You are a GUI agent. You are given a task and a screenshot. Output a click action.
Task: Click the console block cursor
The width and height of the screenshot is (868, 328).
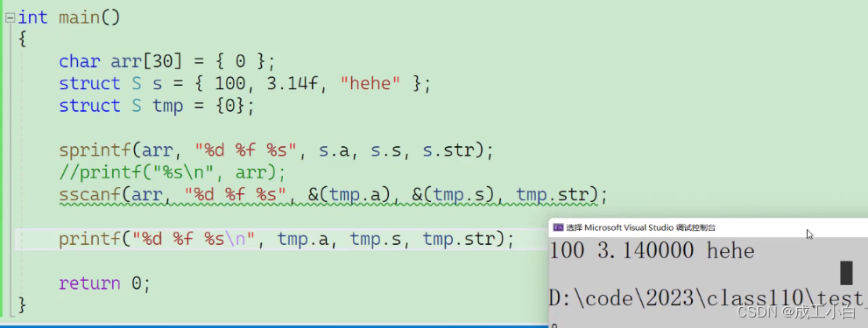[x=846, y=273]
